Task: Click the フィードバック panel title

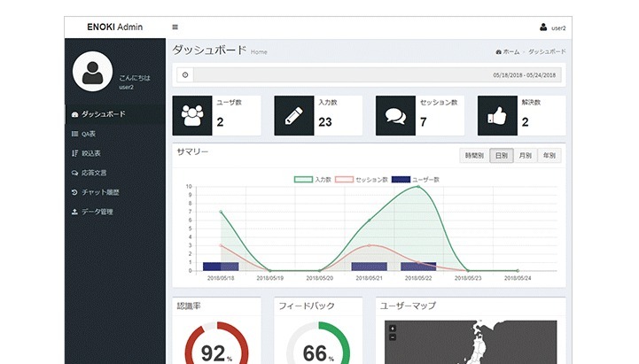Action: [x=307, y=306]
